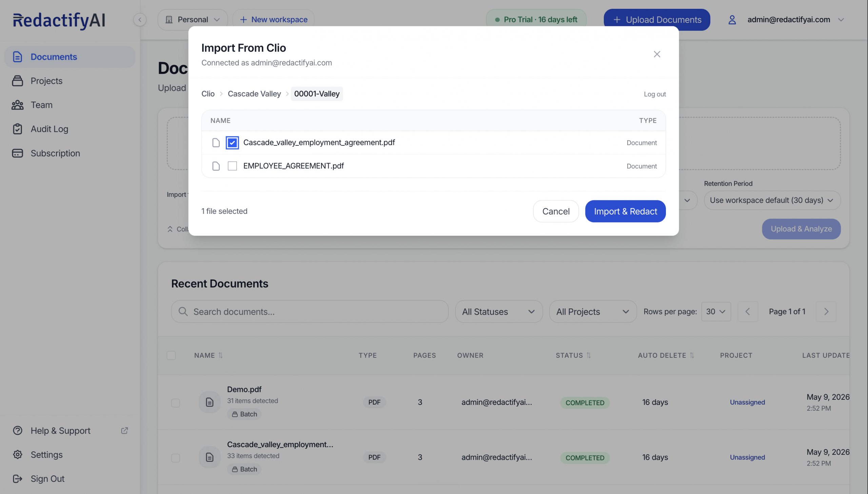Select all documents with header checkbox
This screenshot has width=868, height=494.
[171, 355]
